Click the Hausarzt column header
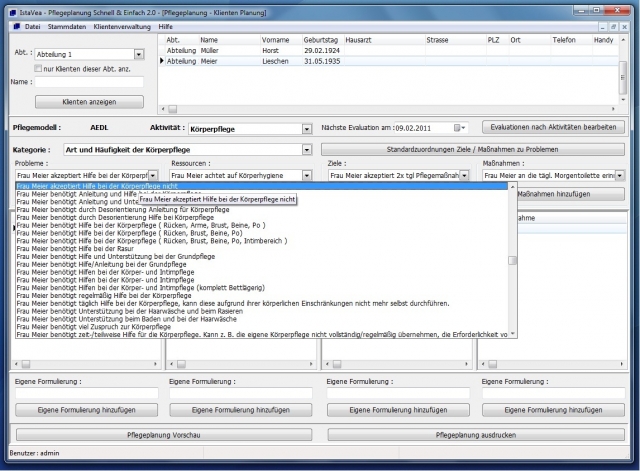This screenshot has width=640, height=471. [x=384, y=40]
